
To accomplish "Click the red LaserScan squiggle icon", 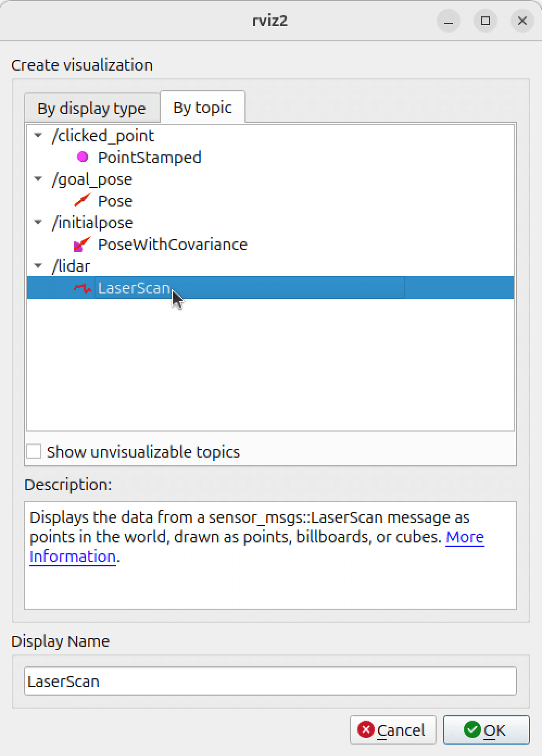I will tap(82, 288).
